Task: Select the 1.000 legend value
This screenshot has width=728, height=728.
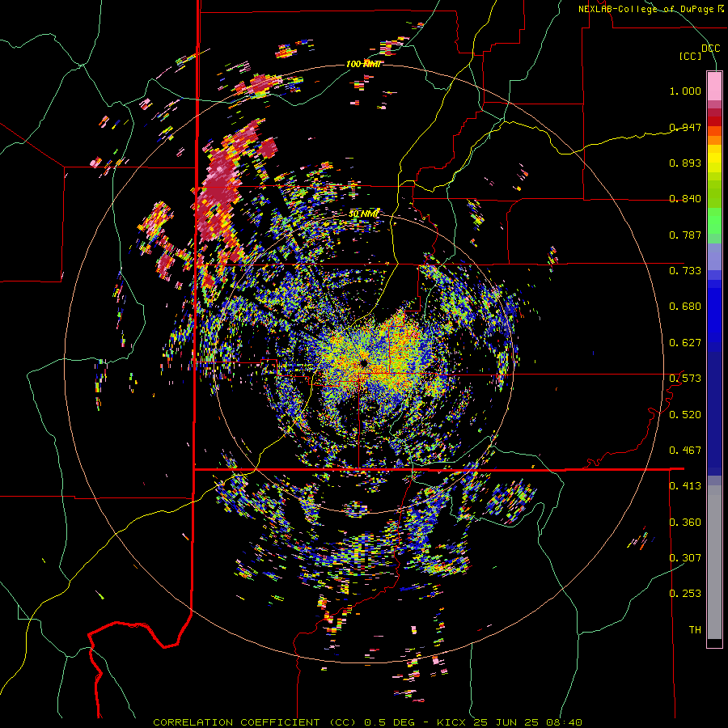Action: pyautogui.click(x=685, y=91)
